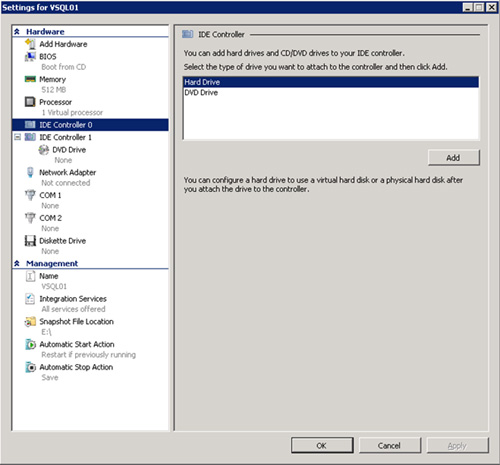Click the Processor chip icon

point(30,102)
